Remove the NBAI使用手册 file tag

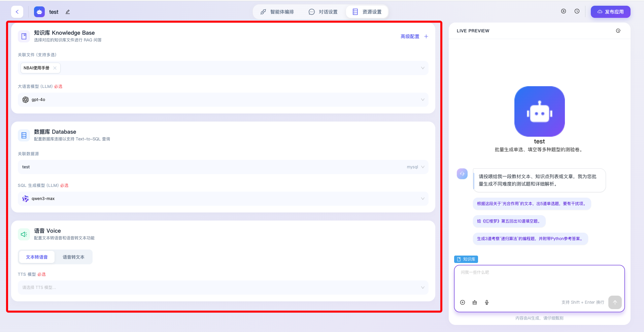tap(55, 68)
